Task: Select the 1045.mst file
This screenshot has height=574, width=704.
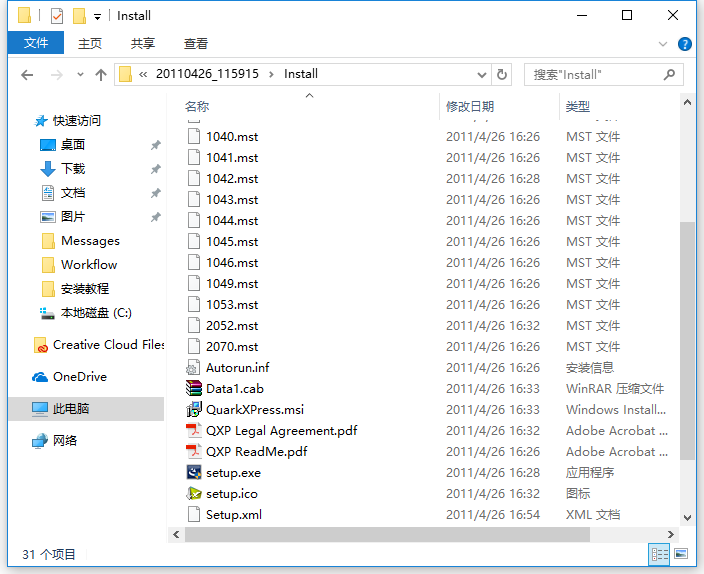Action: [232, 242]
